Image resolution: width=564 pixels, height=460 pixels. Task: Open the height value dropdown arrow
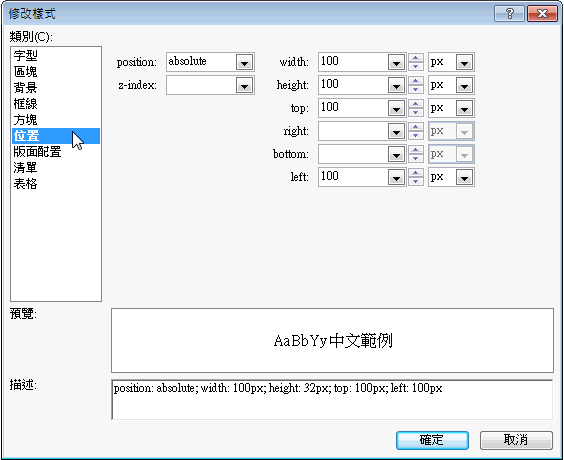coord(396,86)
